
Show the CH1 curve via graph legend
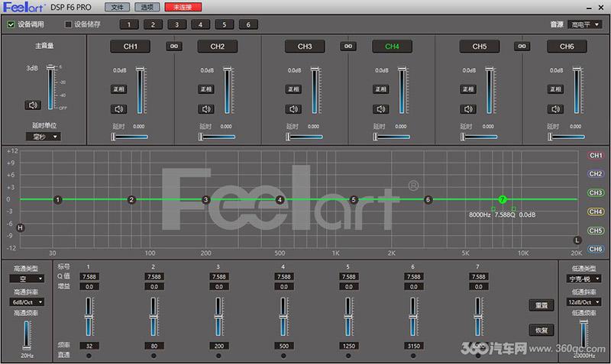(x=596, y=156)
